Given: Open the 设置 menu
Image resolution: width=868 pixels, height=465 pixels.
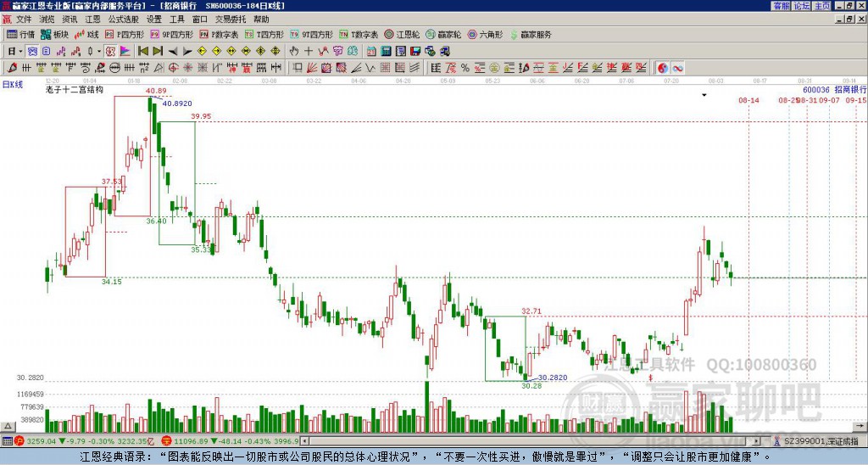Looking at the screenshot, I should [154, 20].
